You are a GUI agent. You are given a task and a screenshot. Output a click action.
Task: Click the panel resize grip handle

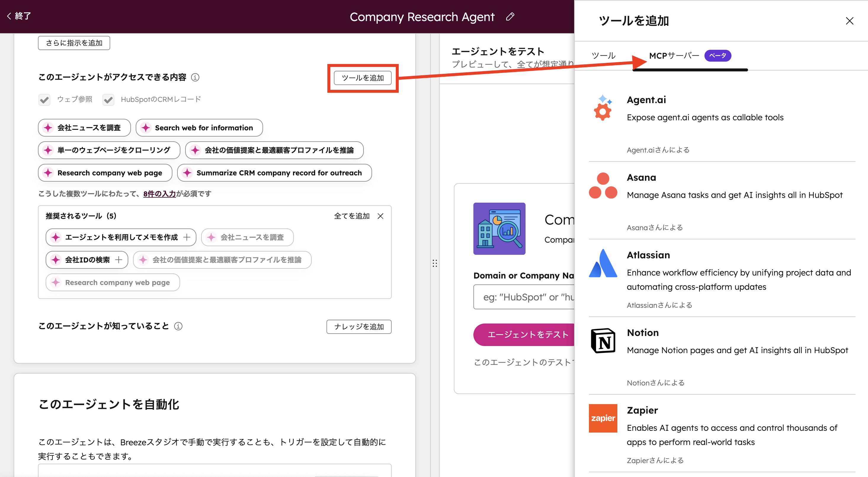point(435,263)
